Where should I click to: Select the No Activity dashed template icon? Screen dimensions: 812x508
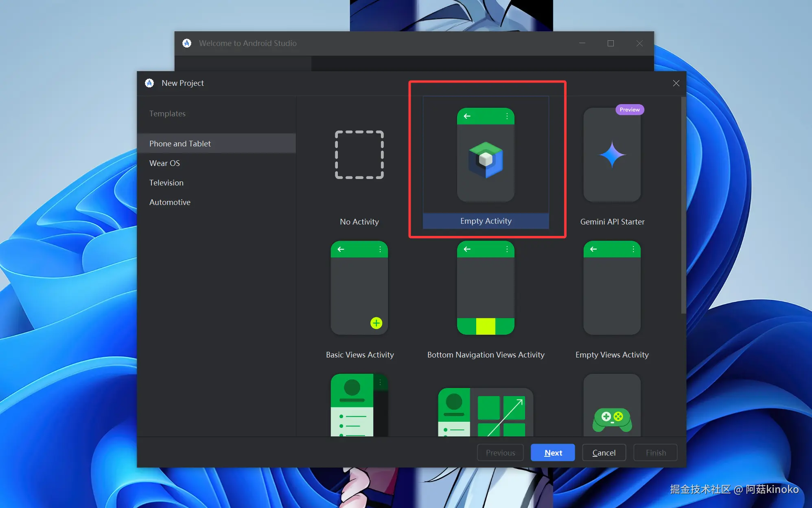pyautogui.click(x=359, y=155)
